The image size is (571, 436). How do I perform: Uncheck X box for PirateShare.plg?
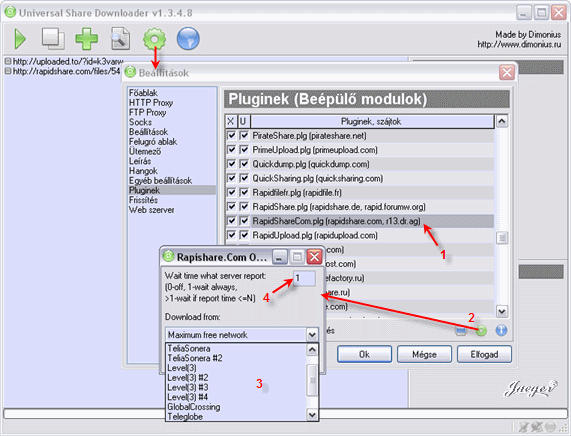(231, 135)
